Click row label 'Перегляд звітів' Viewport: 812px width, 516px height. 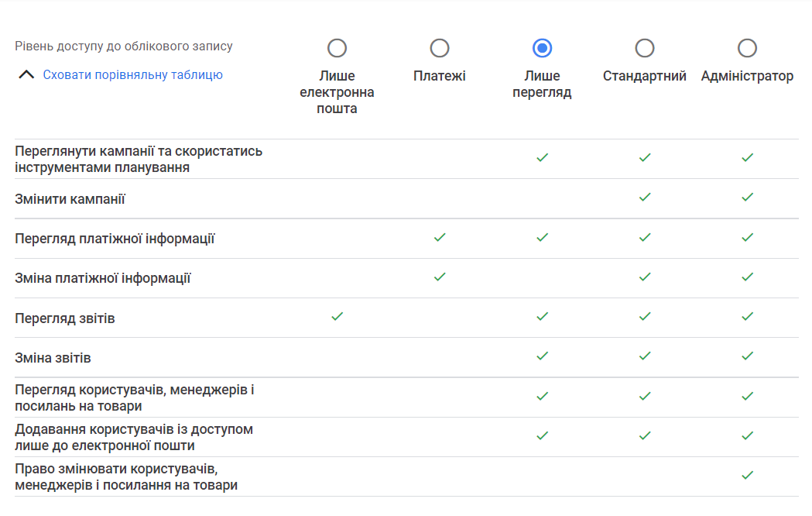coord(65,318)
